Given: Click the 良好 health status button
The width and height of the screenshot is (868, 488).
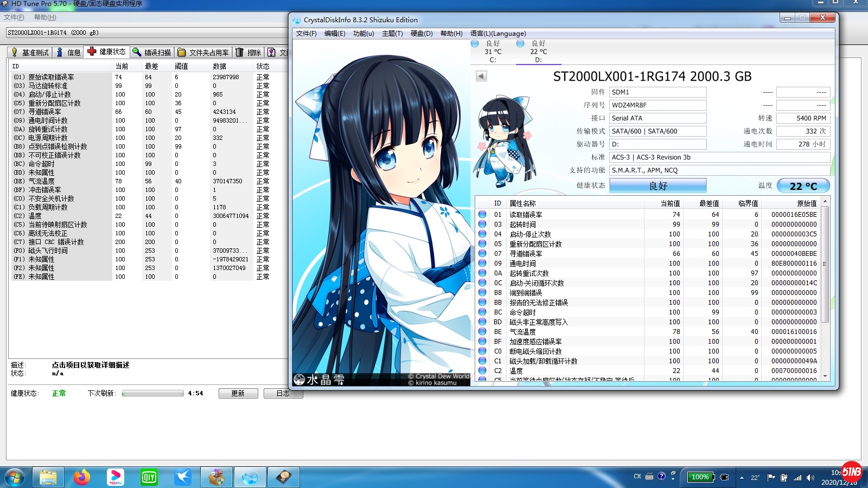Looking at the screenshot, I should point(658,186).
